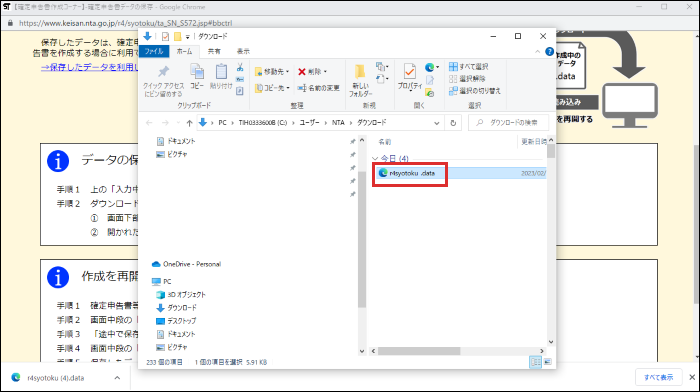Click Rename (名前の変更) in ribbon
The image size is (700, 392).
[x=319, y=88]
